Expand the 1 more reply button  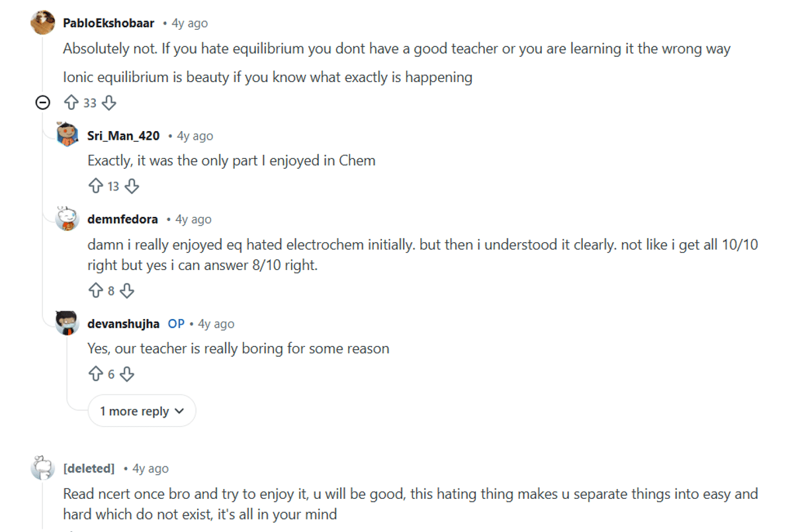[142, 411]
